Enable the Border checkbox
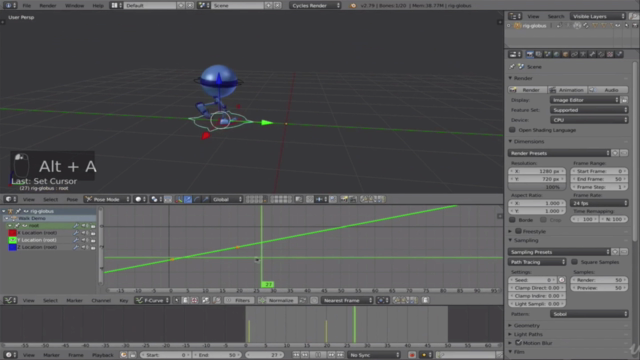This screenshot has height=360, width=640. [512, 220]
